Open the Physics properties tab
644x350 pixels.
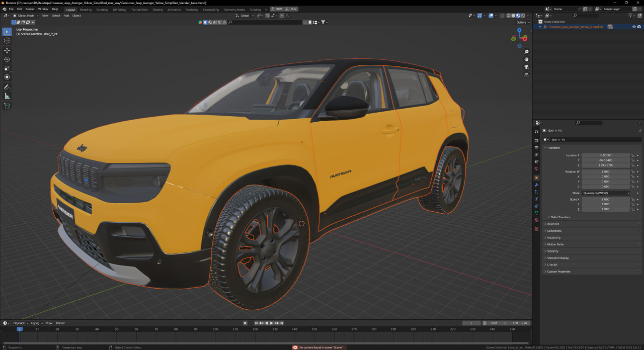[536, 199]
